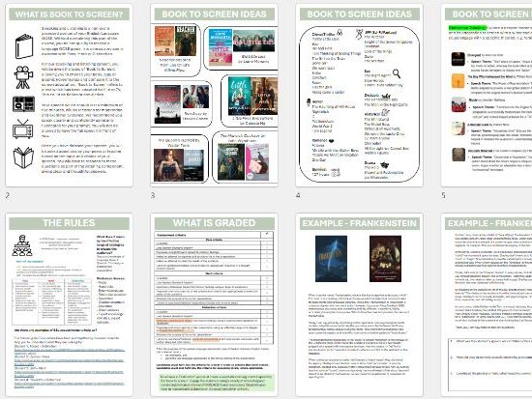The image size is (532, 399).
Task: Click the icon next to Crime/Thriller heading
Action: [x=340, y=33]
